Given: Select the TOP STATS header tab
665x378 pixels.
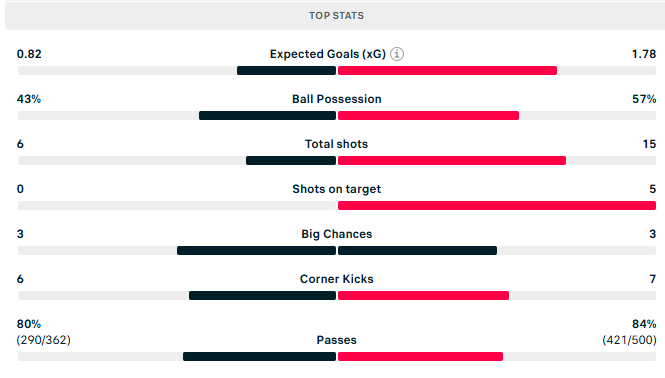Looking at the screenshot, I should pos(336,16).
